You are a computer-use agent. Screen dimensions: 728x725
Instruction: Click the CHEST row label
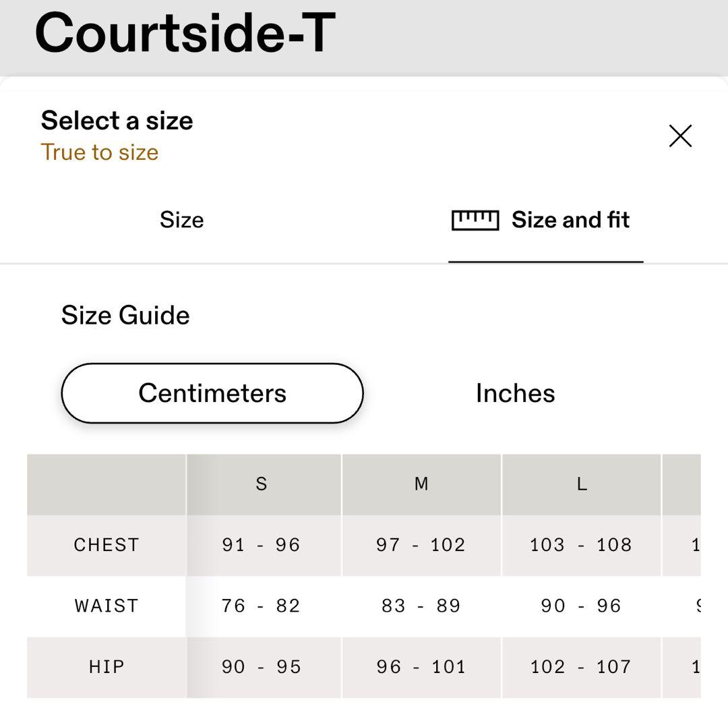(107, 545)
